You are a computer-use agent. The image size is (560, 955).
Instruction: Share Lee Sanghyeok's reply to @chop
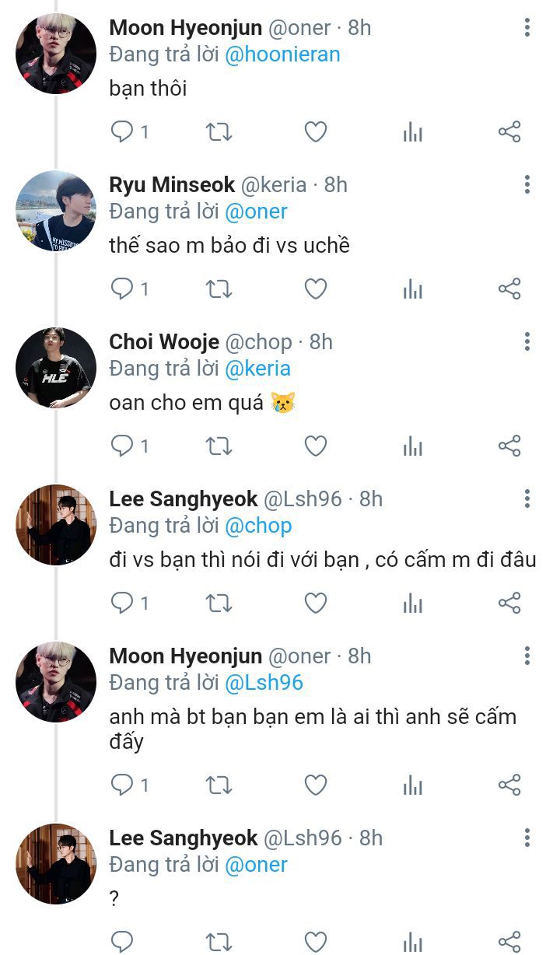[x=509, y=603]
